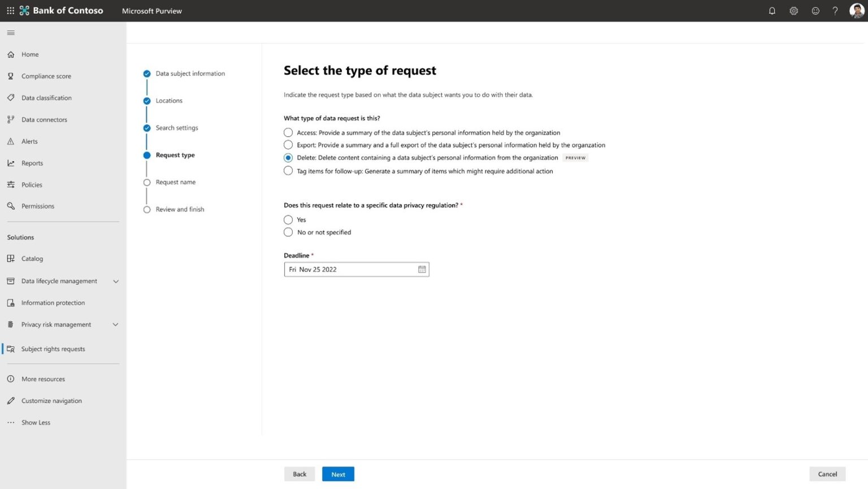The image size is (868, 489).
Task: Select the Export request type
Action: click(x=288, y=145)
